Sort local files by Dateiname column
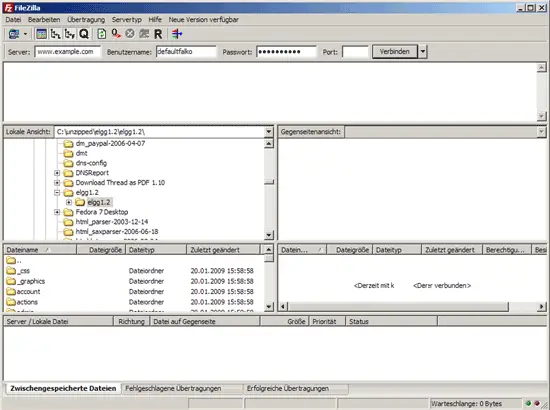Image resolution: width=550 pixels, height=410 pixels. coord(40,250)
